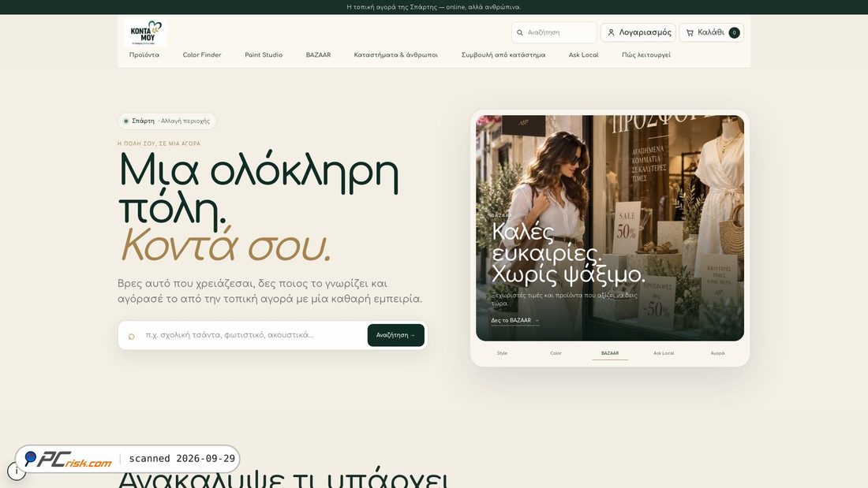Click the Αναζήτηση → submit button
The height and width of the screenshot is (488, 868).
(x=396, y=335)
